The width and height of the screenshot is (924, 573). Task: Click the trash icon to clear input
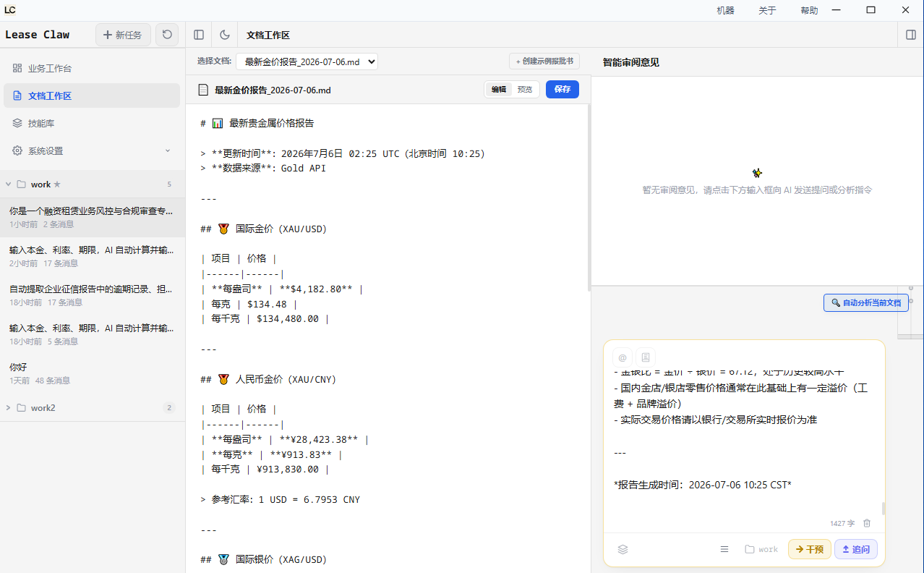[867, 523]
